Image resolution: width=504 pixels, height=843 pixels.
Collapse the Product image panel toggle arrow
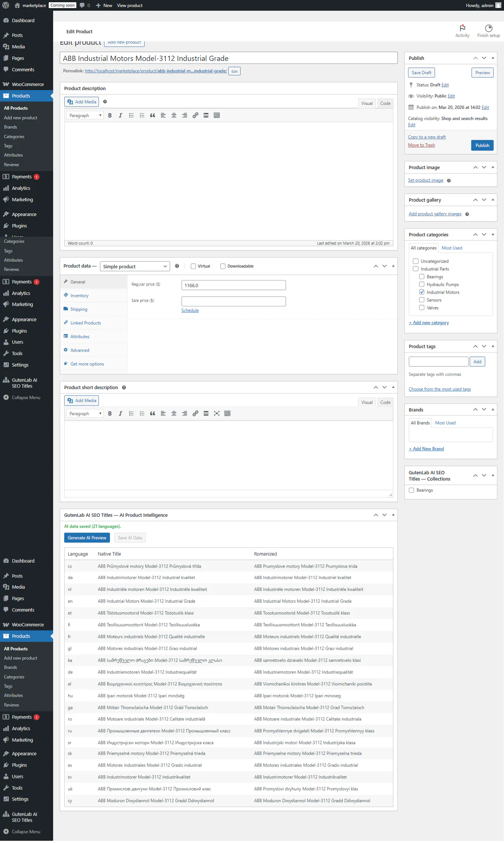[493, 167]
